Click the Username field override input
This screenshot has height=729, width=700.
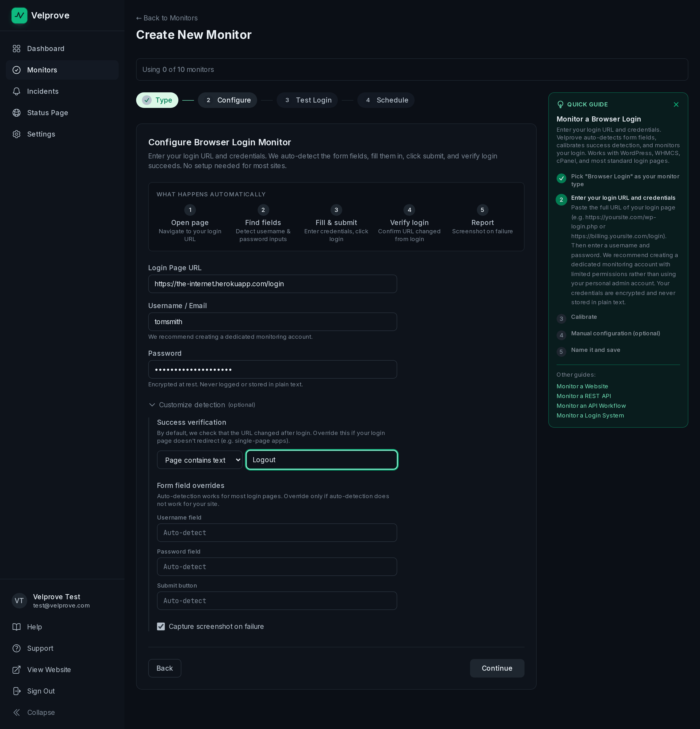(x=277, y=533)
